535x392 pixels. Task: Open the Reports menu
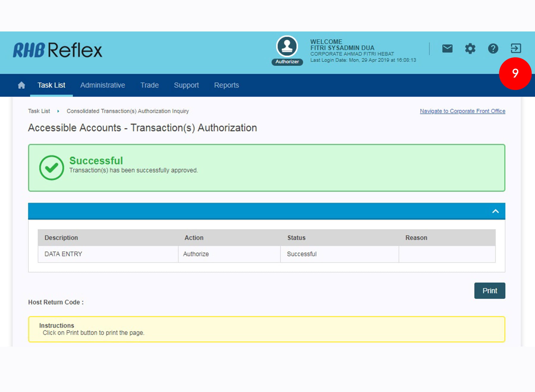click(x=226, y=85)
